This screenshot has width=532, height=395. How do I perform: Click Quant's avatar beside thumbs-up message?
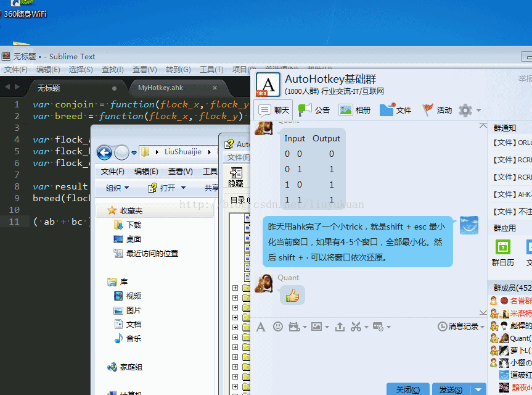click(x=264, y=284)
